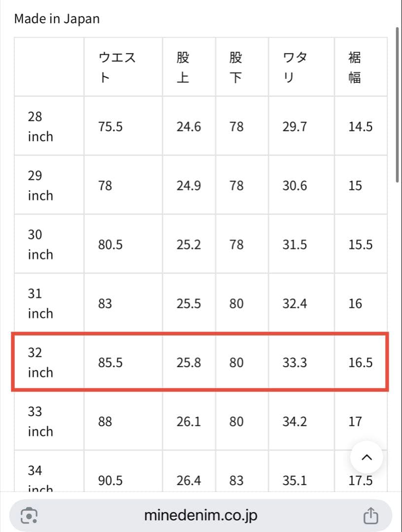The height and width of the screenshot is (532, 402).
Task: Select the "28 inch" row label
Action: [40, 126]
